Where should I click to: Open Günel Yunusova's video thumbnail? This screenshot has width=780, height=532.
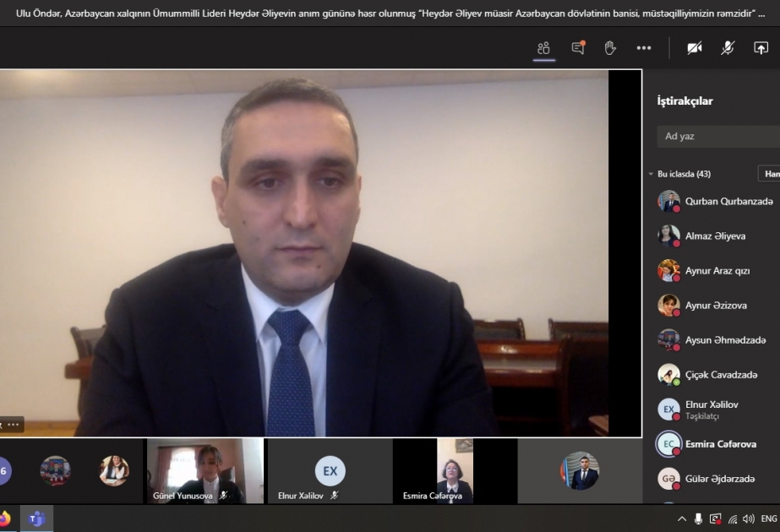tap(205, 471)
